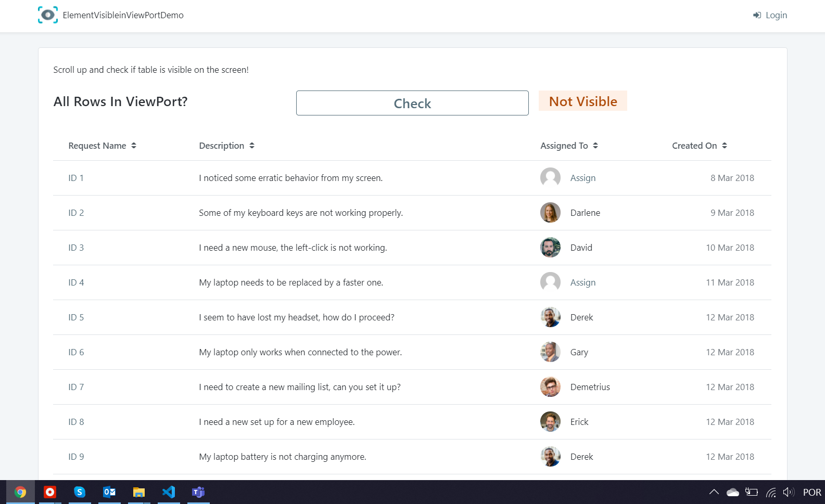Click the ElementVisibleinViewPortDemo eye logo

tap(48, 15)
